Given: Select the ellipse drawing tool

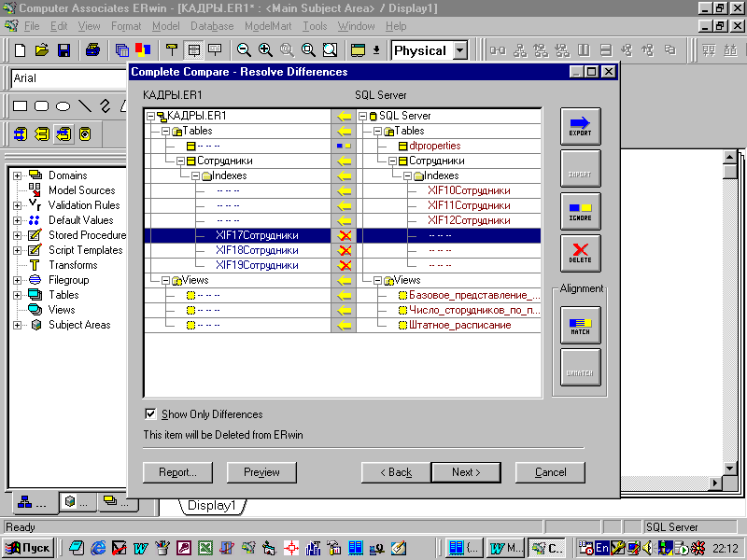Looking at the screenshot, I should [63, 105].
